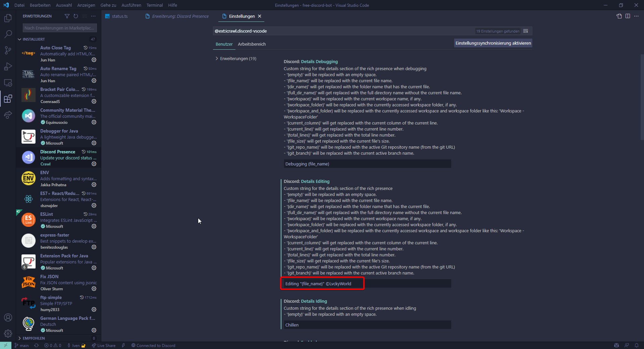The height and width of the screenshot is (349, 644).
Task: Click Einstellungssynchronisierung aktivieren button
Action: 493,43
